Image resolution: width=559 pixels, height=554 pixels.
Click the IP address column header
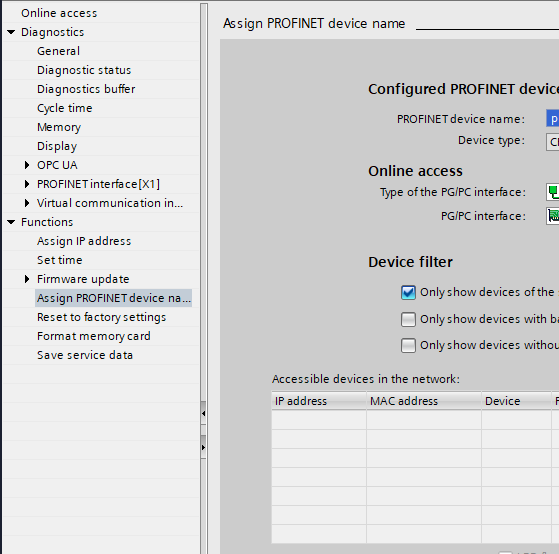click(319, 401)
